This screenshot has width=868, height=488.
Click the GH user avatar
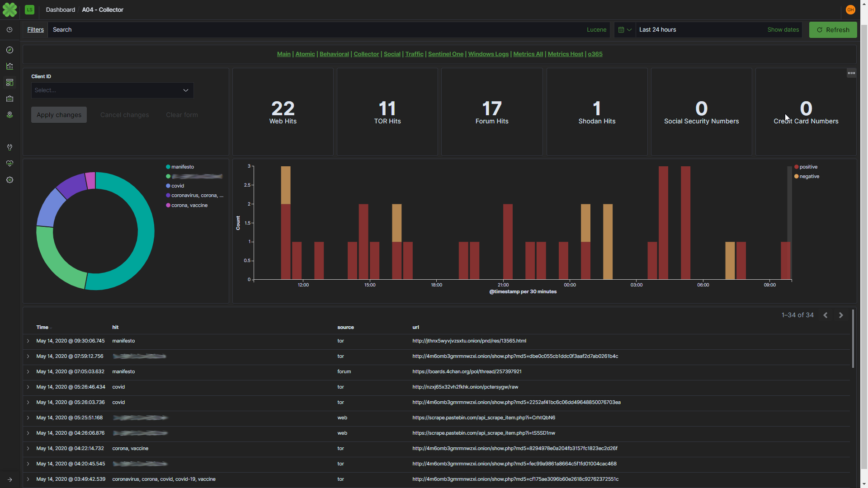coord(850,9)
